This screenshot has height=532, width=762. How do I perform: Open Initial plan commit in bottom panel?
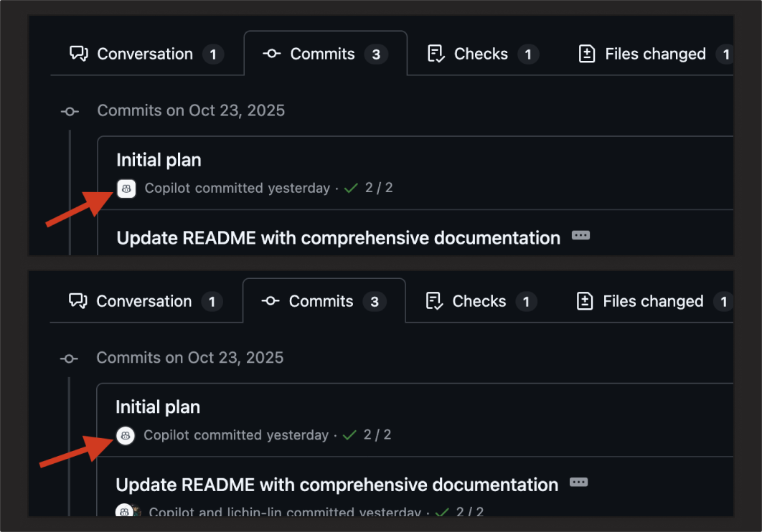click(x=158, y=407)
